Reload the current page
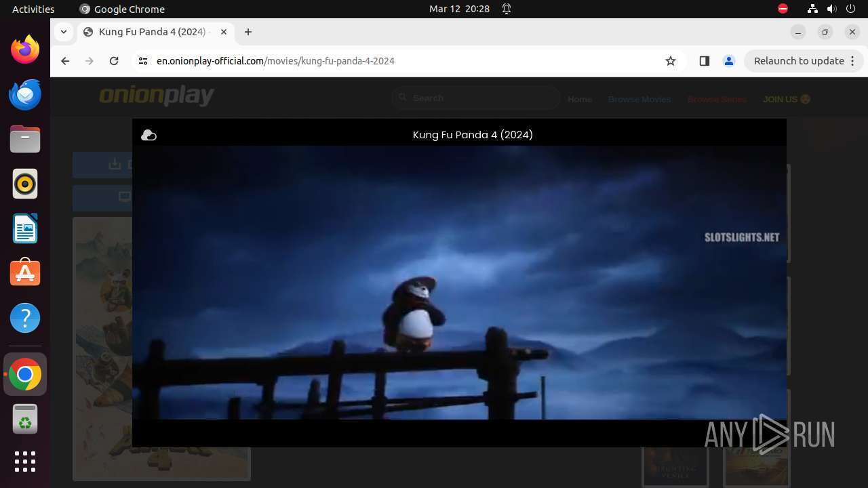 114,61
